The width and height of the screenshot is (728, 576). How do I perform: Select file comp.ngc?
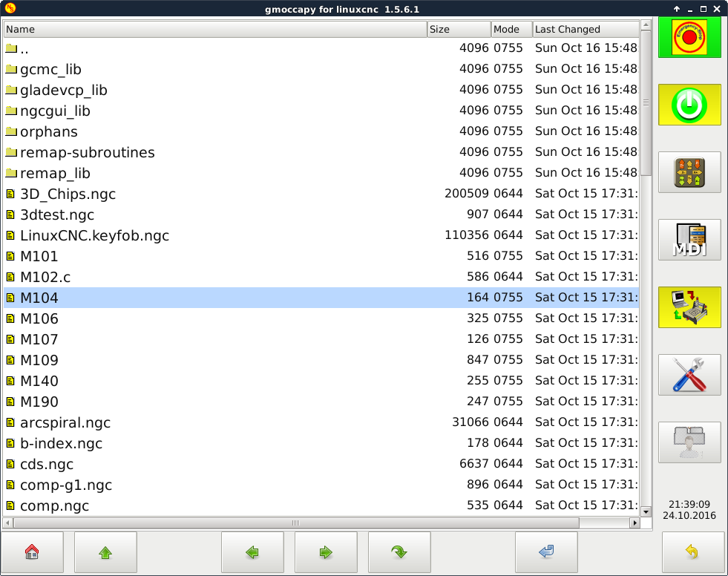[321, 505]
